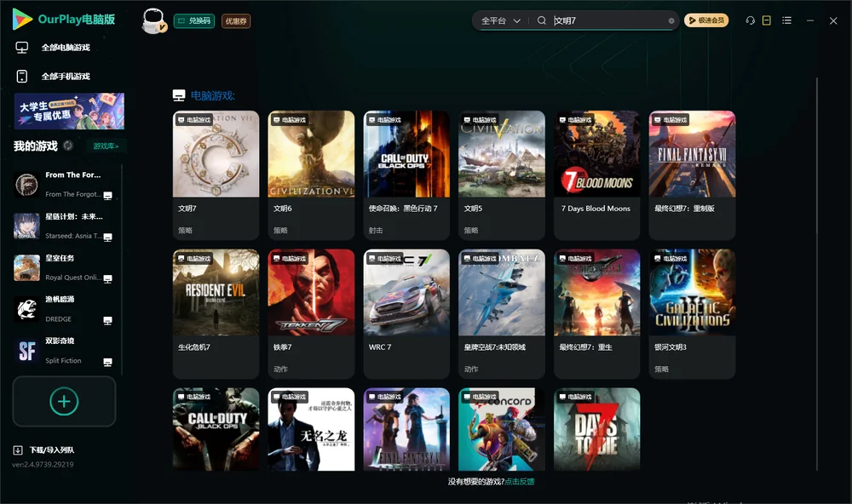Click the add game plus button
The image size is (852, 504).
pos(64,402)
